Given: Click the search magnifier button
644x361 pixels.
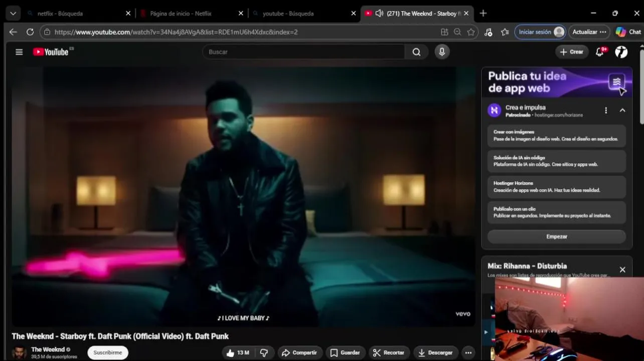Looking at the screenshot, I should (417, 52).
